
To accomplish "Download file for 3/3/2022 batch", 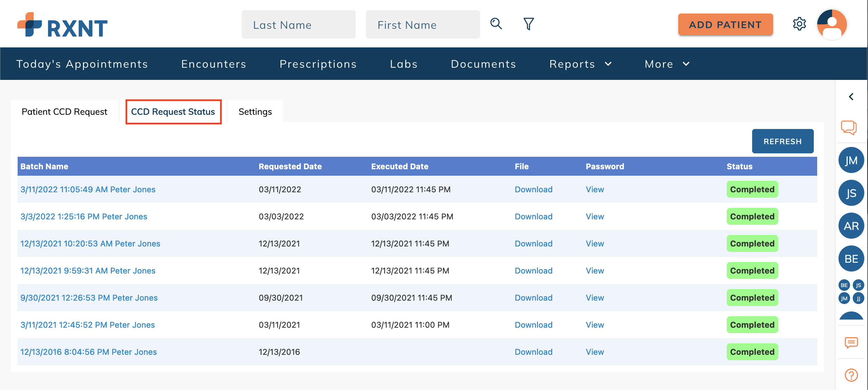I will pyautogui.click(x=534, y=216).
